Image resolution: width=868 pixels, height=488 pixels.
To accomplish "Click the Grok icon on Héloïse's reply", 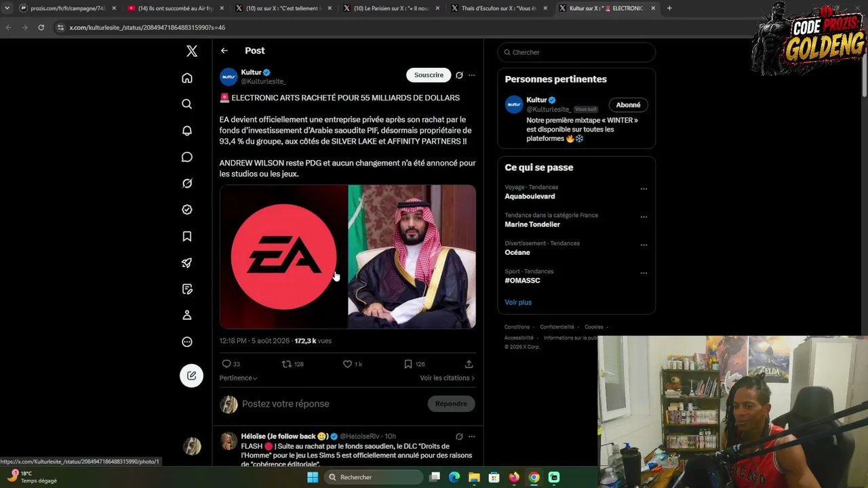I will click(x=459, y=436).
